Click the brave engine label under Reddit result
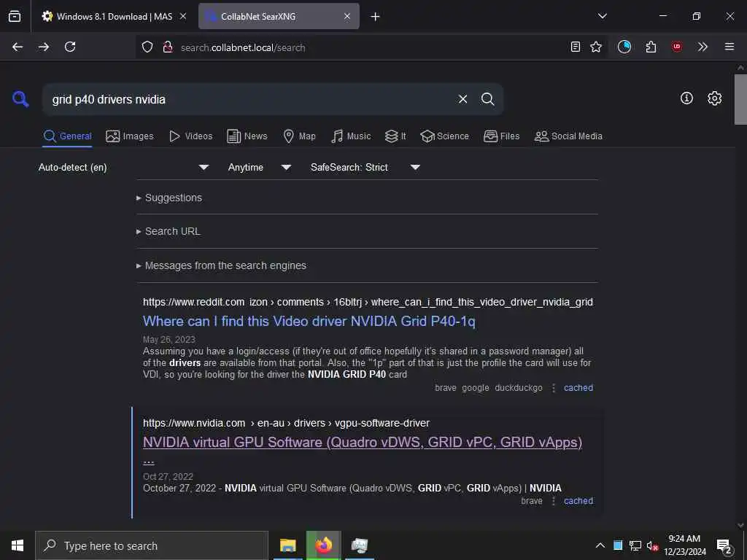747x560 pixels. coord(446,388)
